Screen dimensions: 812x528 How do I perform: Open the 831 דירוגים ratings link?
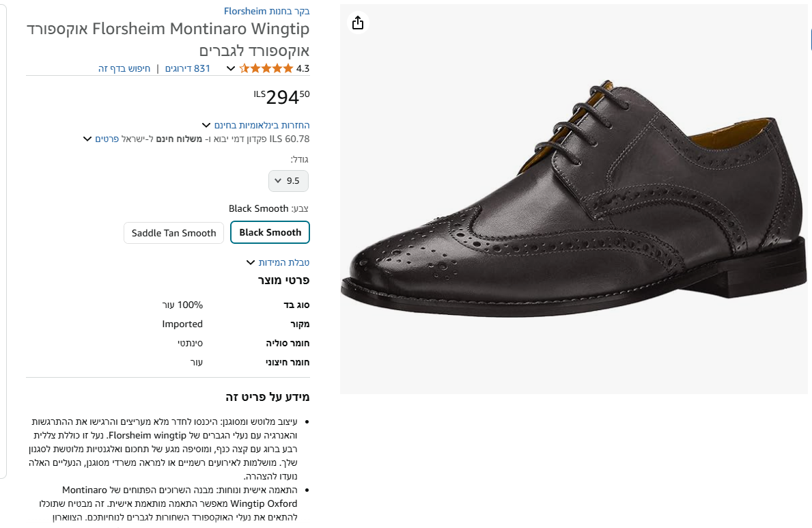(x=188, y=68)
